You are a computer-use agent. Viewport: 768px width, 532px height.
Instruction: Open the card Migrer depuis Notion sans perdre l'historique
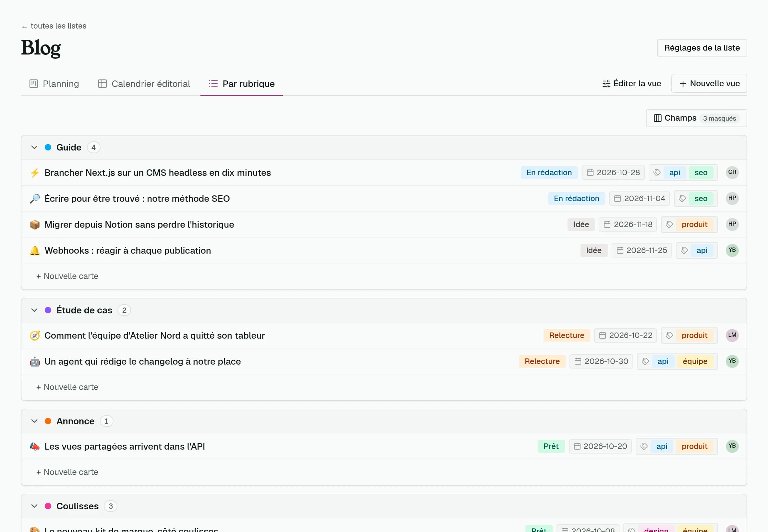[139, 225]
